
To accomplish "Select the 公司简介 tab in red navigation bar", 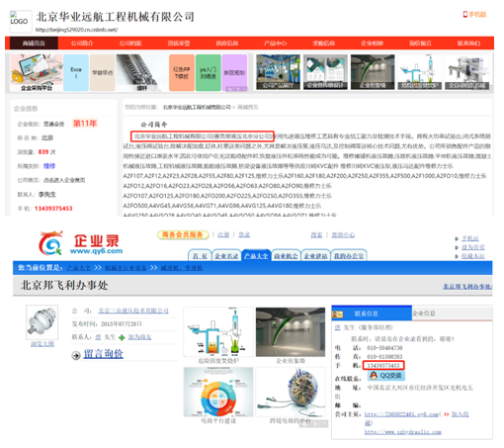I will coord(82,44).
